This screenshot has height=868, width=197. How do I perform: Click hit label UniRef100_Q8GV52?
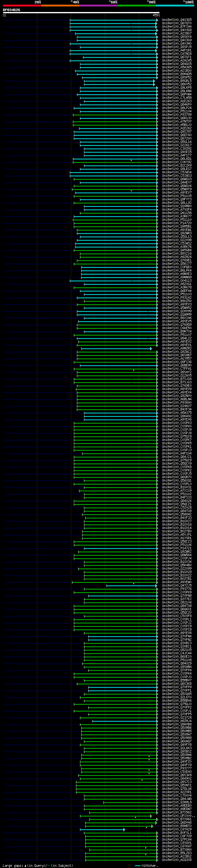pyautogui.click(x=177, y=85)
